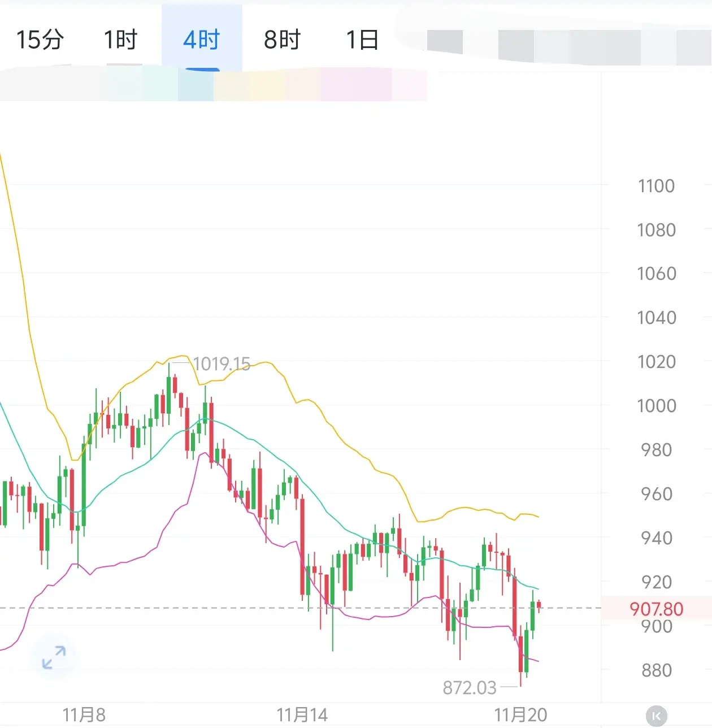Switch to the 15分 timeframe tab

click(x=40, y=40)
